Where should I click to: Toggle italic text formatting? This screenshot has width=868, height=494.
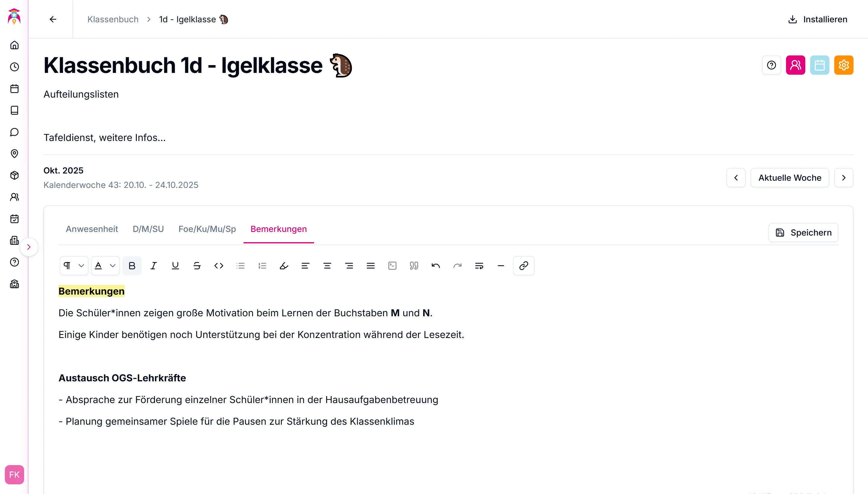(x=153, y=266)
